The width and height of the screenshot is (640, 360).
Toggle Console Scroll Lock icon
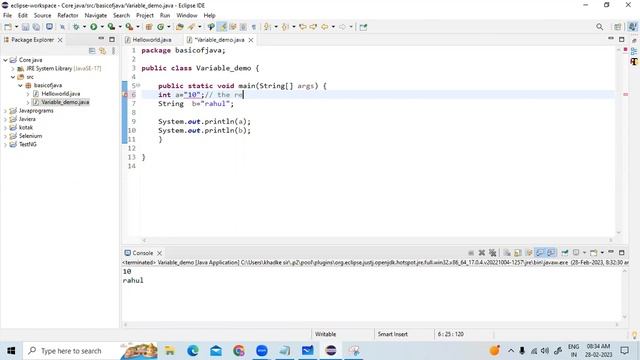click(x=518, y=253)
